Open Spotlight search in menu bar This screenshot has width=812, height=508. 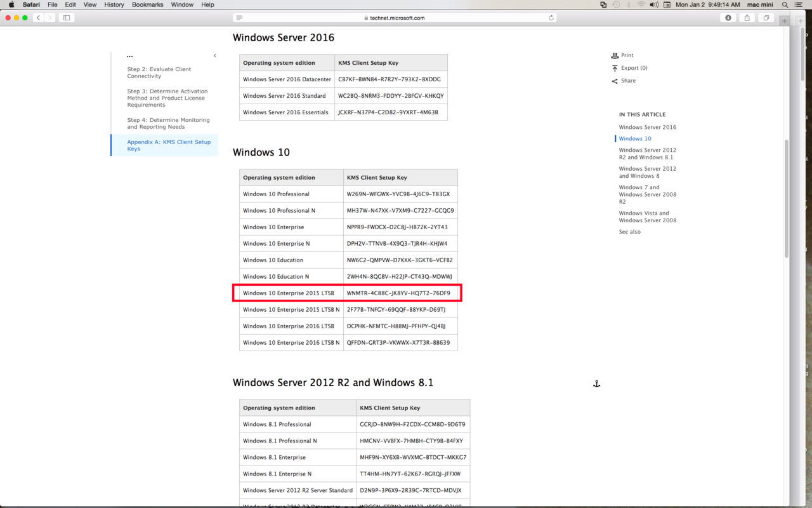tap(785, 4)
